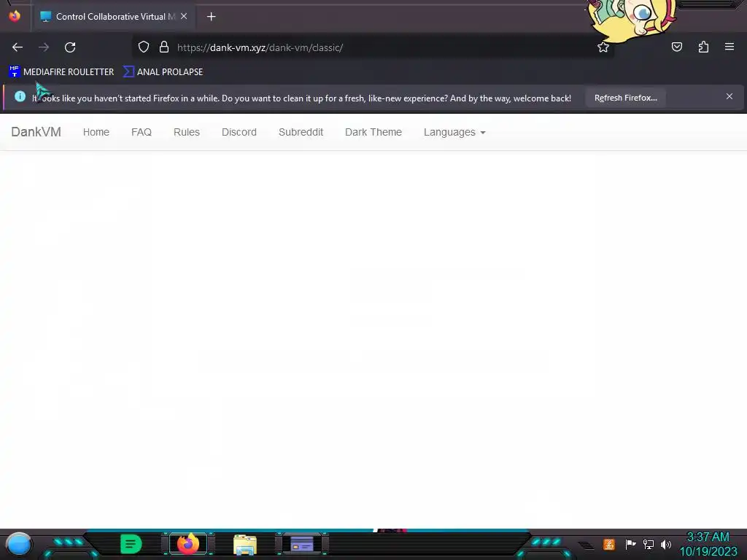Open the Rules page

click(187, 132)
